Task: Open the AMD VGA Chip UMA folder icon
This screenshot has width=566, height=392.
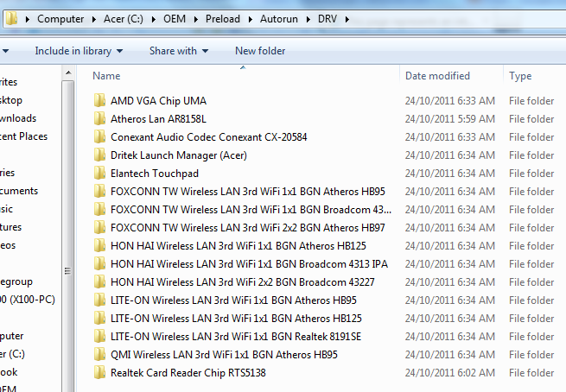Action: pos(99,101)
